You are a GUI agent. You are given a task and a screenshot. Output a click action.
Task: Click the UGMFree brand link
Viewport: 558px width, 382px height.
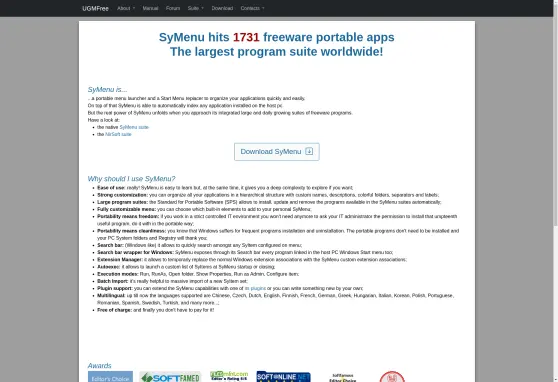pyautogui.click(x=95, y=8)
